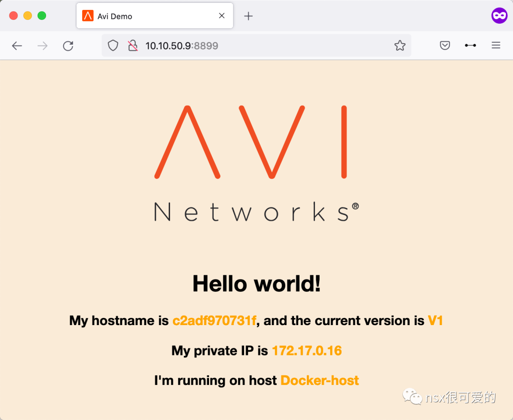
Task: Click the insecure connection padlock icon
Action: coord(133,46)
